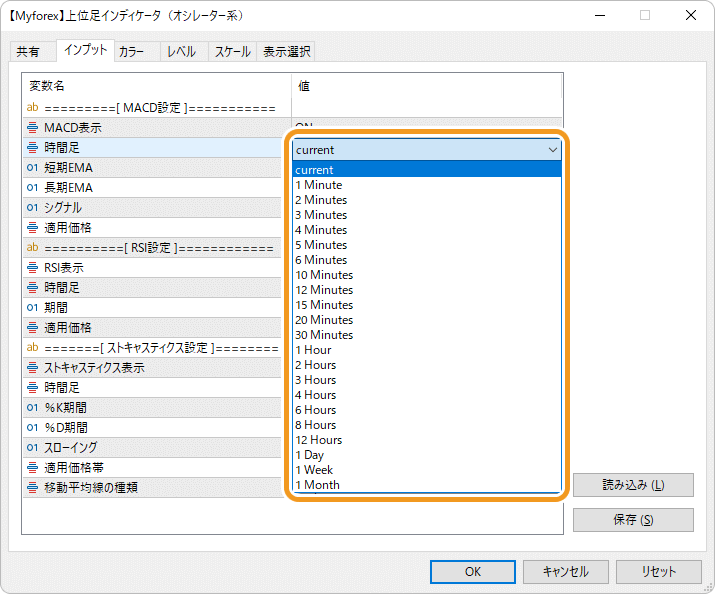Select the 長期EMA variable row

152,188
